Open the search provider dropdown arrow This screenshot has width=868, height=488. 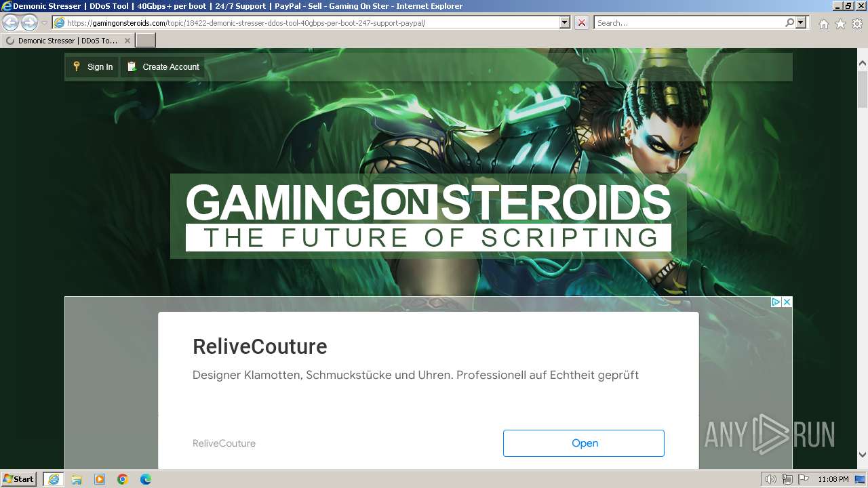click(801, 23)
